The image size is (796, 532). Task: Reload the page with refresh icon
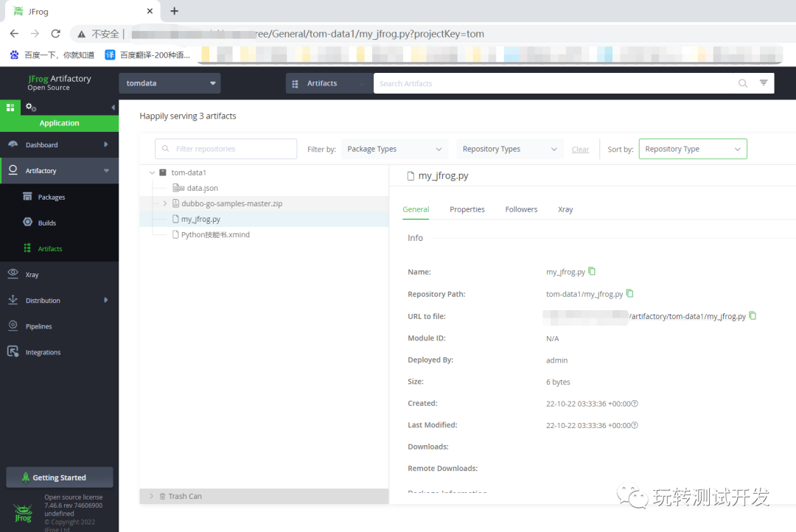pos(56,33)
